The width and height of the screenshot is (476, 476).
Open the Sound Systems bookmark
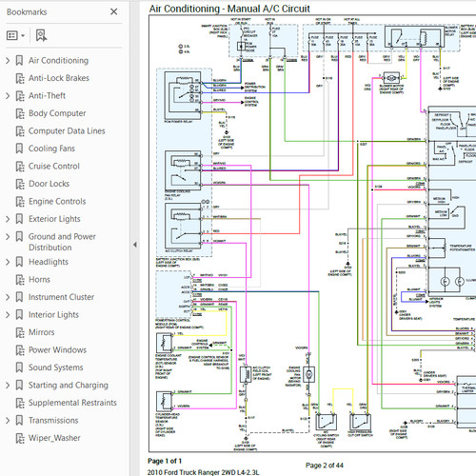pos(56,367)
